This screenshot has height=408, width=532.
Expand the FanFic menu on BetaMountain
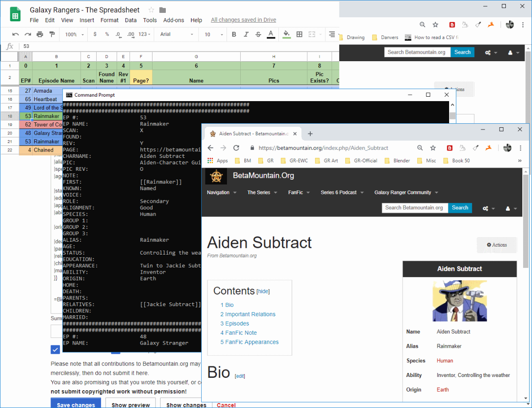[299, 192]
